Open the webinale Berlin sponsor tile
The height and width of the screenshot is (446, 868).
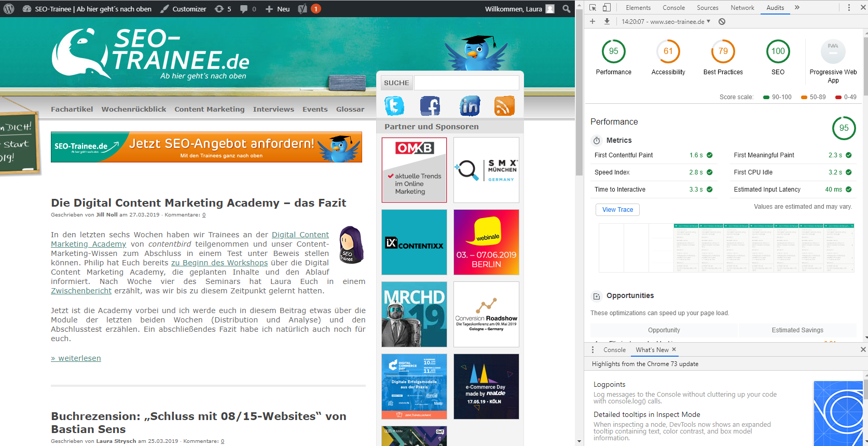486,242
